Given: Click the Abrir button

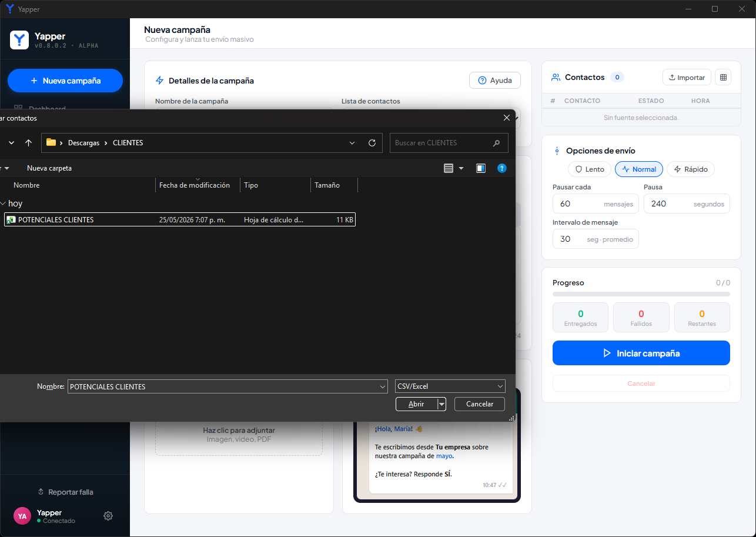Looking at the screenshot, I should pos(416,404).
